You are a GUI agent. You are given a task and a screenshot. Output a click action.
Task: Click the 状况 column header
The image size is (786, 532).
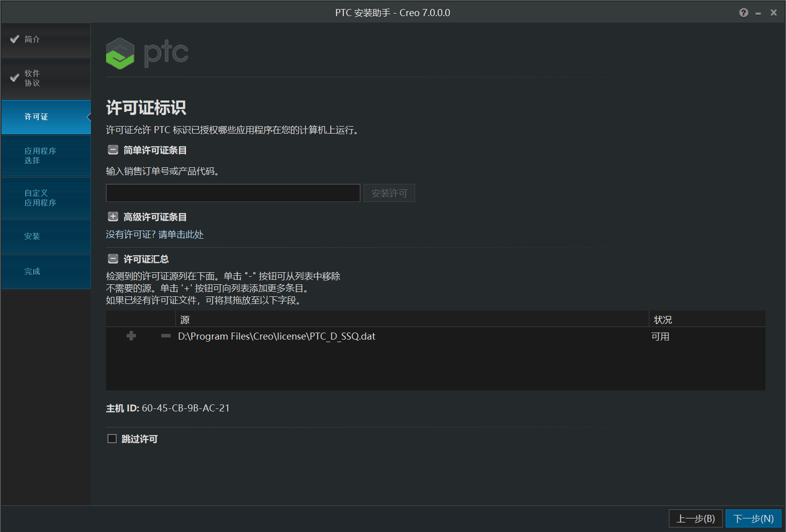click(707, 320)
